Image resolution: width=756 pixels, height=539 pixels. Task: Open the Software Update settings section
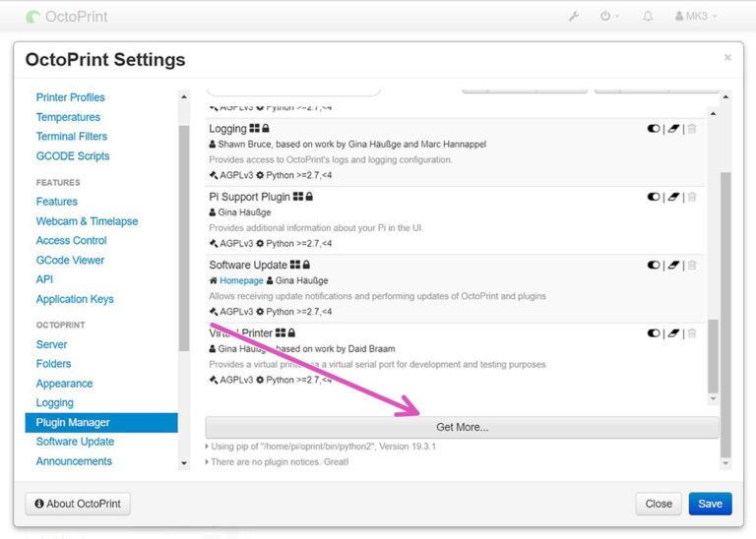click(75, 442)
